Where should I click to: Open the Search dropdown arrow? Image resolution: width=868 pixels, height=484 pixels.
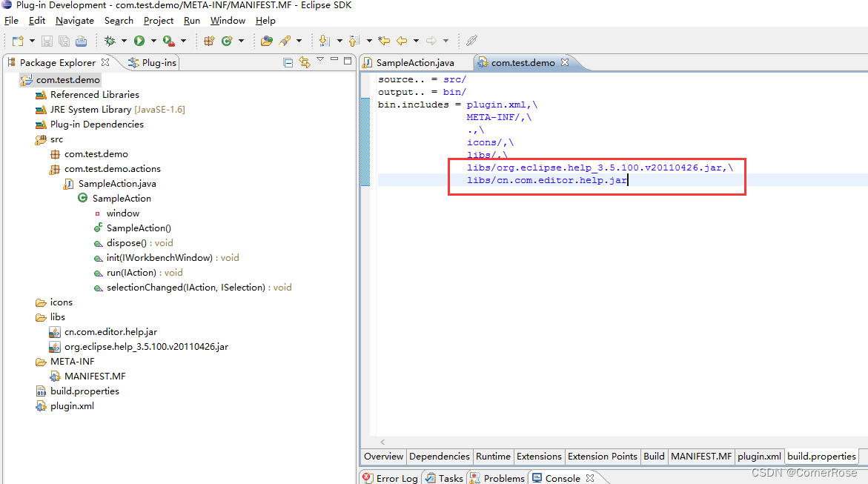tap(299, 41)
